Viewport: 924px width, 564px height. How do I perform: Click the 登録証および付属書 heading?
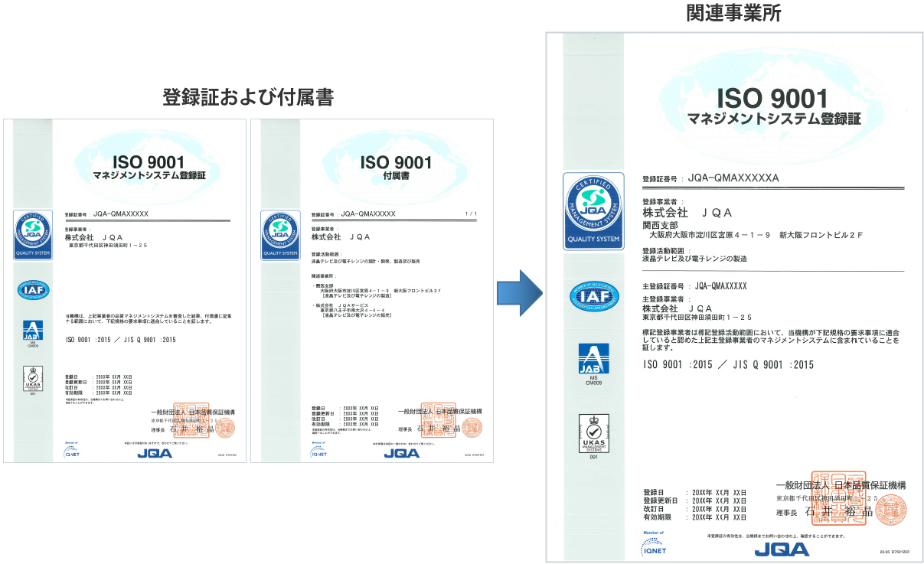coord(248,97)
